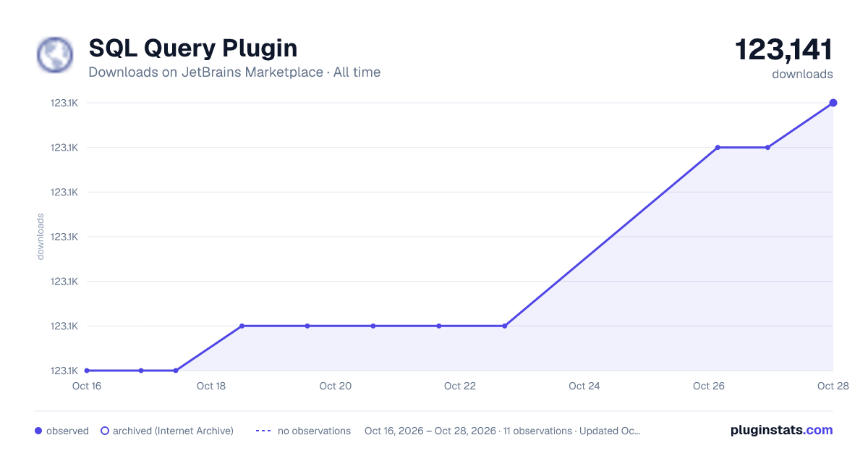The width and height of the screenshot is (868, 456).
Task: Click the SQL Query Plugin title
Action: tap(192, 48)
